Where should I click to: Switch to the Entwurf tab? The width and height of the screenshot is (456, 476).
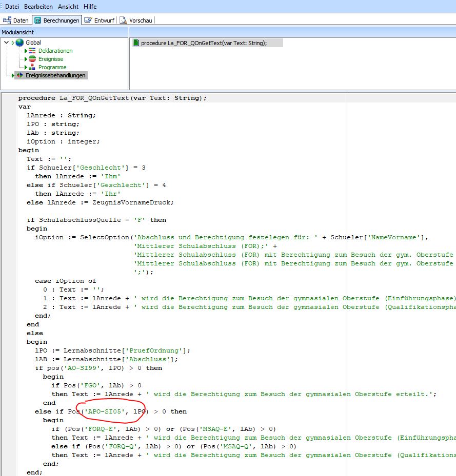[x=100, y=20]
